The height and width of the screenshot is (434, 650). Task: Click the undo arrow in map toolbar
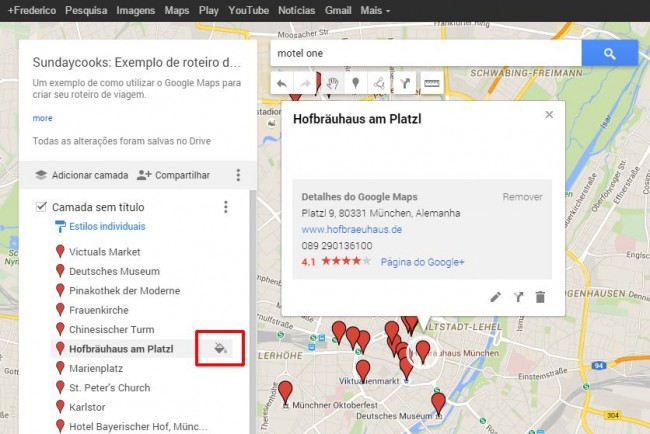point(283,85)
